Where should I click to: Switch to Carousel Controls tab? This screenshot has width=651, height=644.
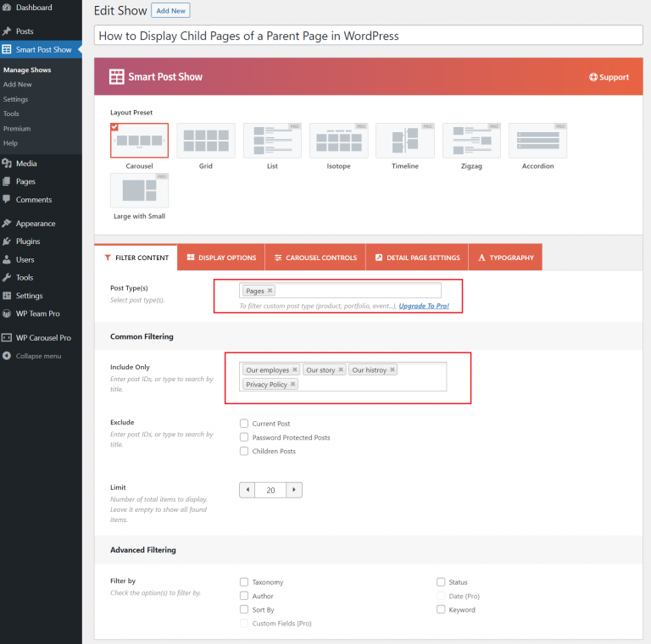[315, 258]
